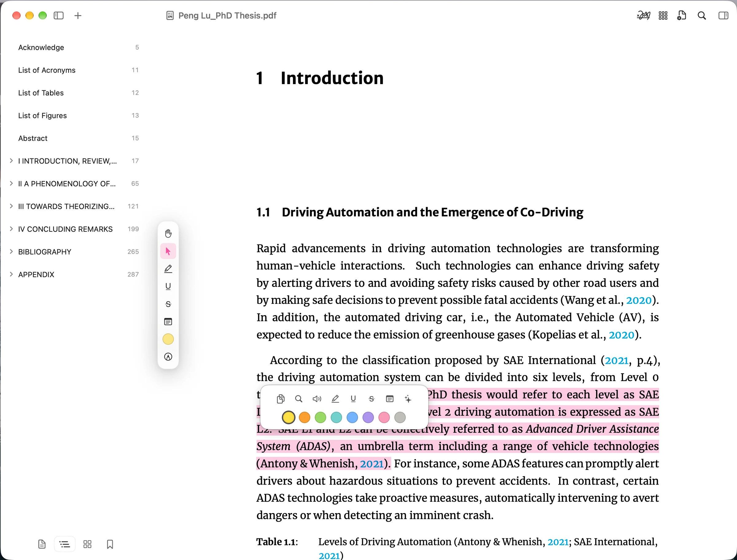
Task: Highlight selection using popup pen icon
Action: click(335, 399)
